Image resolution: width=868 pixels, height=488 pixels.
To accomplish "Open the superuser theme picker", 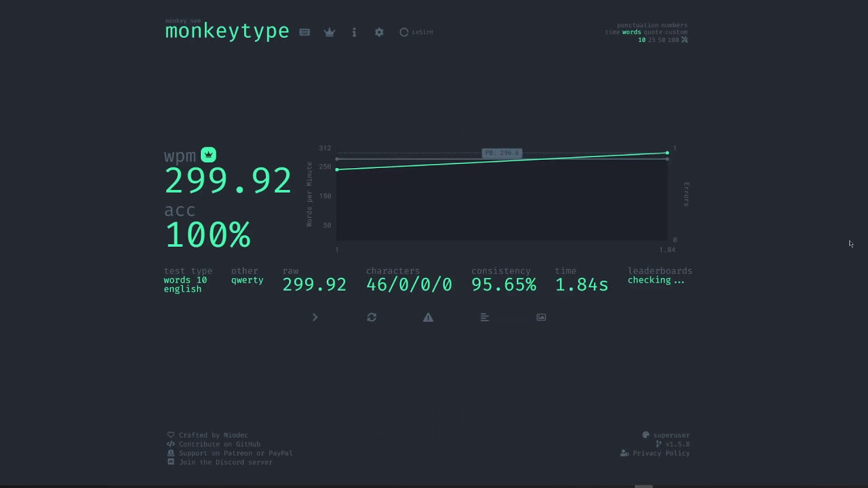I will coord(666,435).
